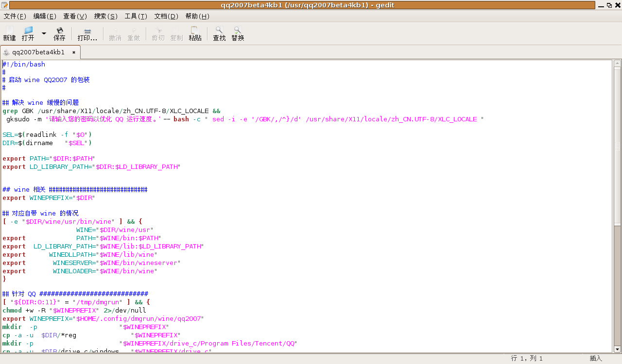Open the Search (搜索) menu
Image resolution: width=622 pixels, height=364 pixels.
tap(105, 16)
